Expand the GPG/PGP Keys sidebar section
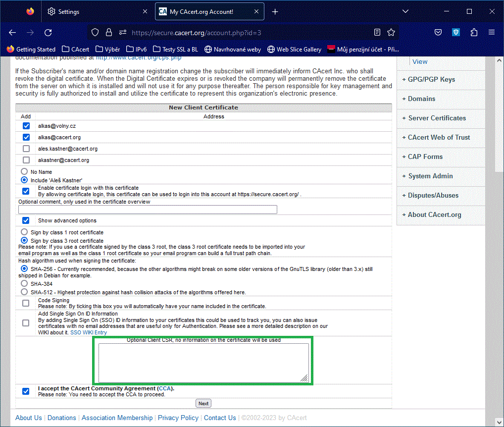504x427 pixels. point(431,79)
